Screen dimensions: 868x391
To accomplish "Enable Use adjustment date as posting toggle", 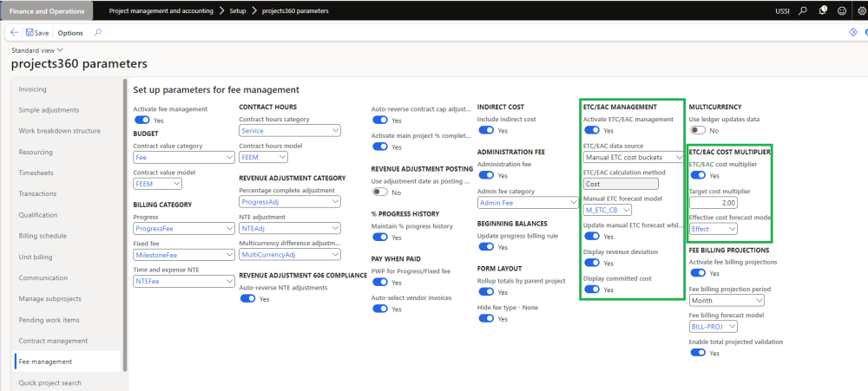I will pos(379,192).
